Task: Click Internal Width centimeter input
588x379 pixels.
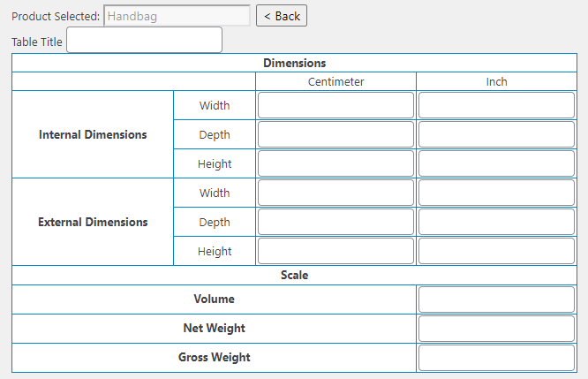Action: (335, 105)
